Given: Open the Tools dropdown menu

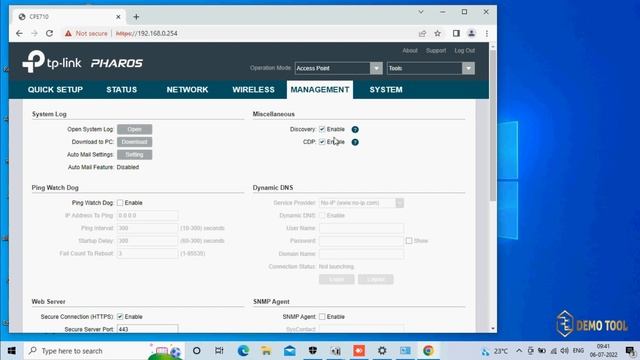Looking at the screenshot, I should tap(468, 68).
